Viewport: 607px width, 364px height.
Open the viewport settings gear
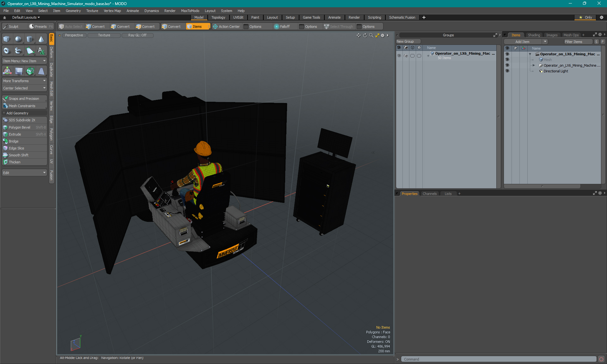click(x=383, y=35)
